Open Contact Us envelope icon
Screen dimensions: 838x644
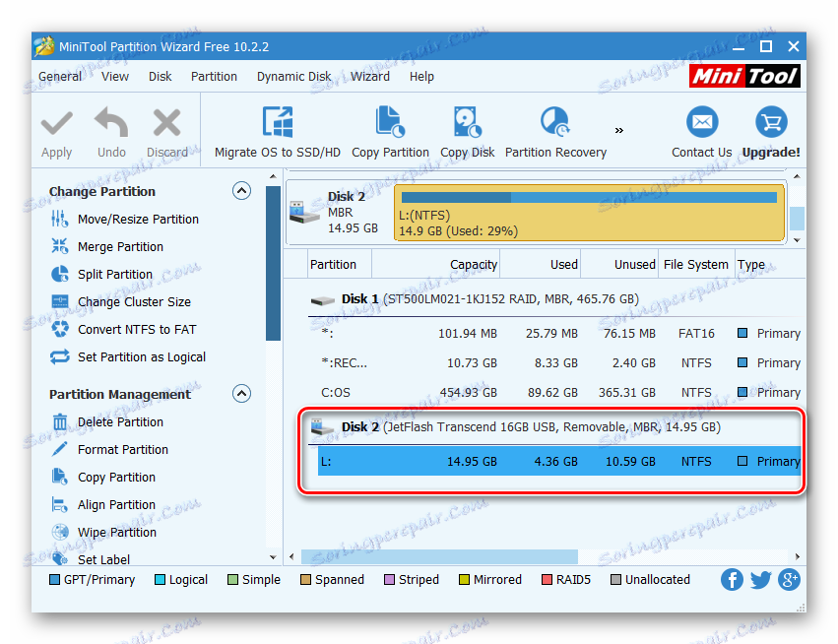[702, 122]
